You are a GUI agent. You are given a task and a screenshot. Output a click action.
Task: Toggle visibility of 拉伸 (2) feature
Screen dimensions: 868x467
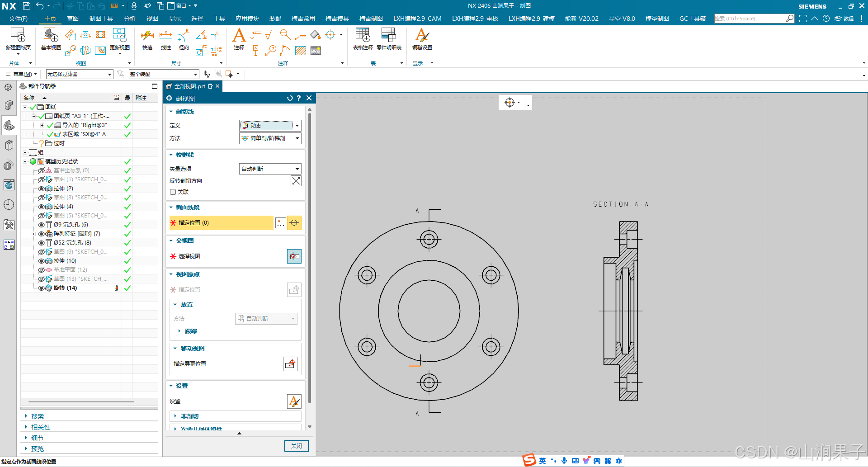[x=41, y=189]
